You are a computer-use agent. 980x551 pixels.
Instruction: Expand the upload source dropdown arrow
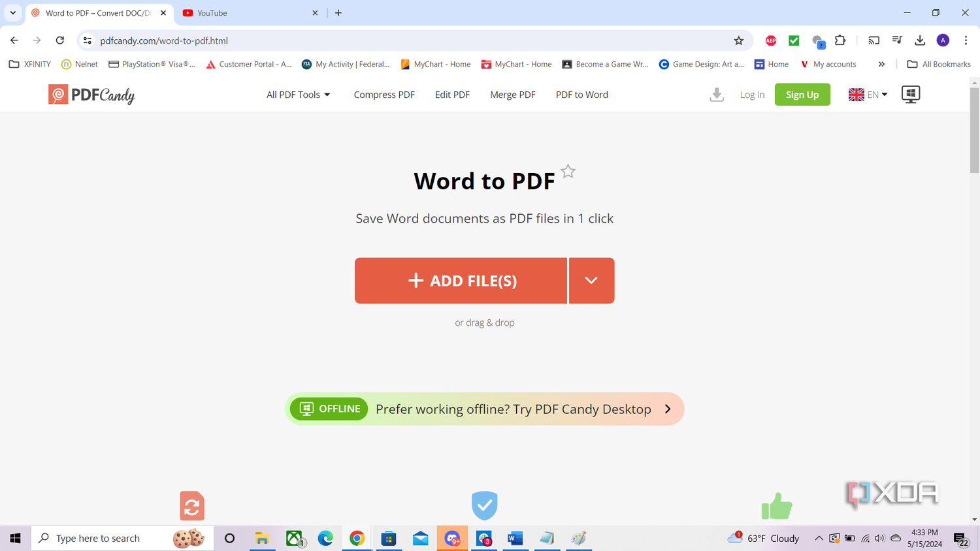592,281
